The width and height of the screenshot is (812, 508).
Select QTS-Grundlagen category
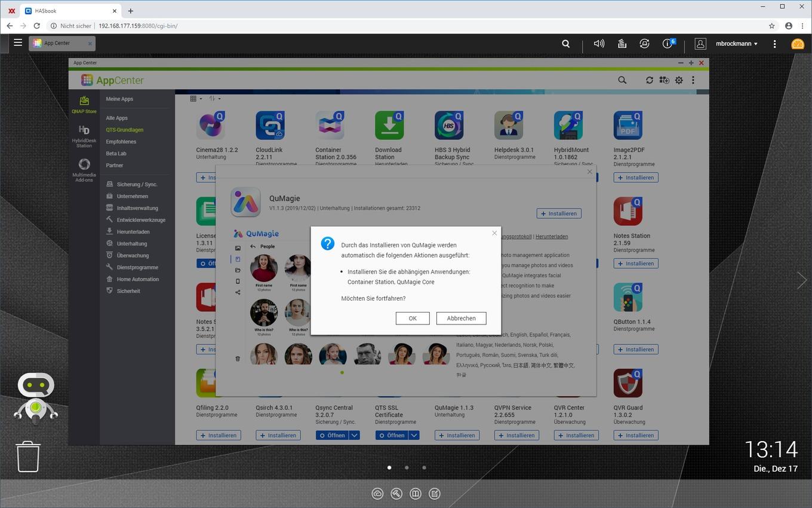click(x=125, y=130)
